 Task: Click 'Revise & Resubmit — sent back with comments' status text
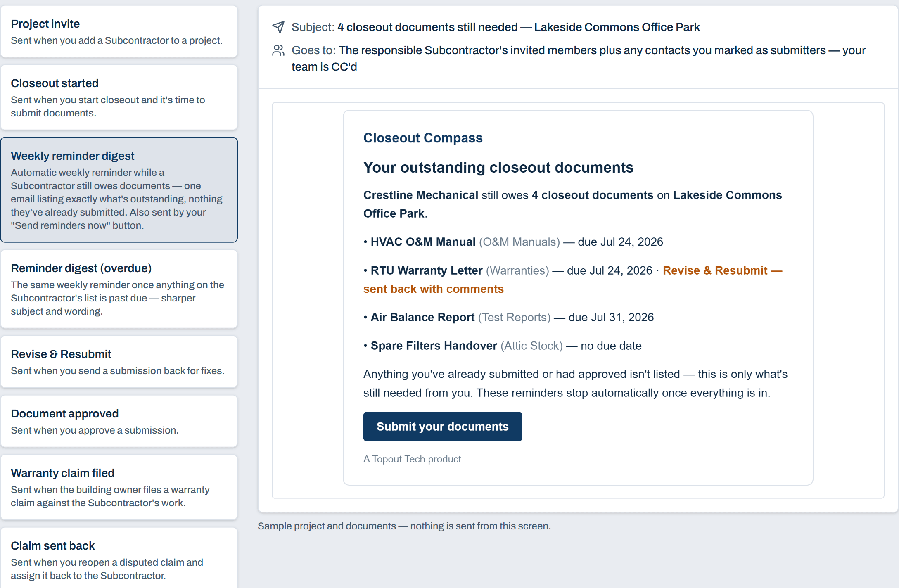[x=573, y=280]
